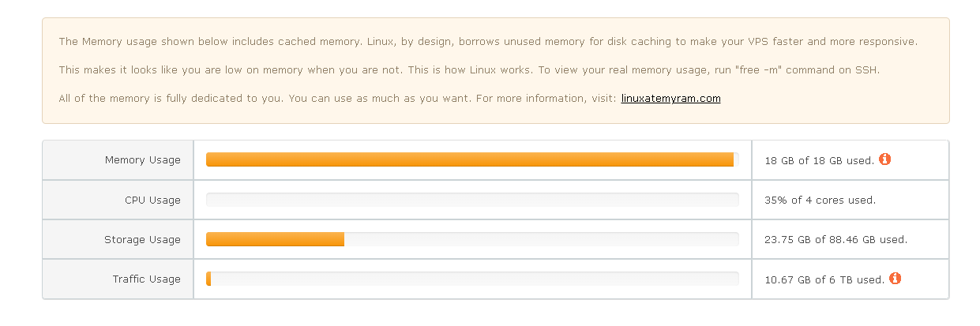Click the "18 GB of 18 GB used" text

pos(819,161)
